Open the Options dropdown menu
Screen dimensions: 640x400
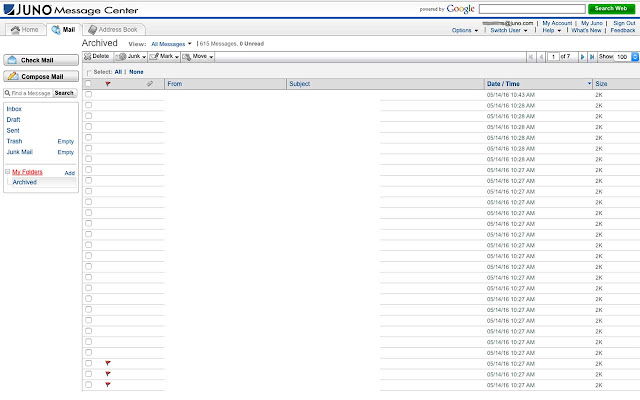[x=464, y=30]
